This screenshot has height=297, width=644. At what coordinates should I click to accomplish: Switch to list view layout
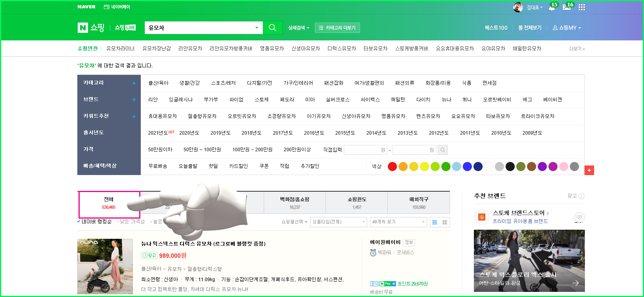[435, 222]
